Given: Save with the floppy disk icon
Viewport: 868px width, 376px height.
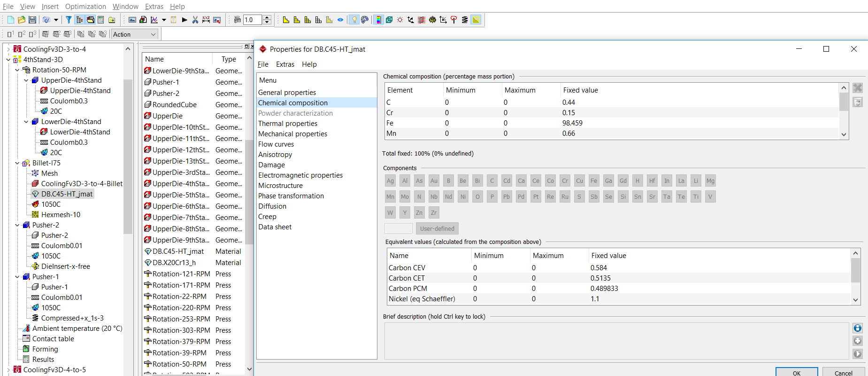Looking at the screenshot, I should [32, 20].
